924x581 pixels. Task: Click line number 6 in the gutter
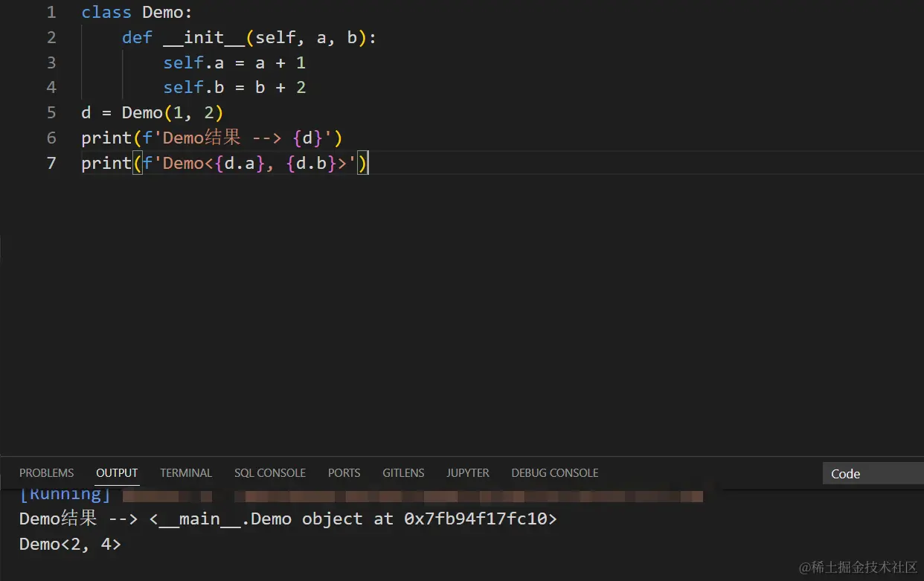point(51,138)
